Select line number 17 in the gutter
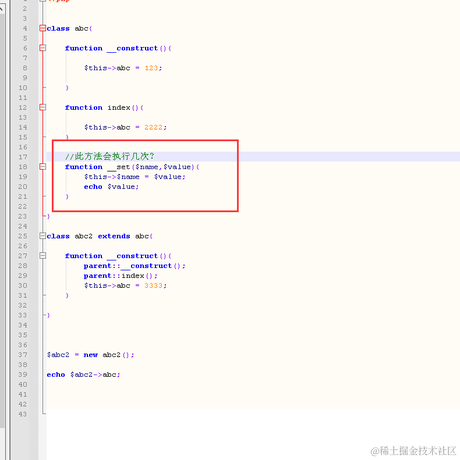The image size is (460, 460). tap(23, 157)
